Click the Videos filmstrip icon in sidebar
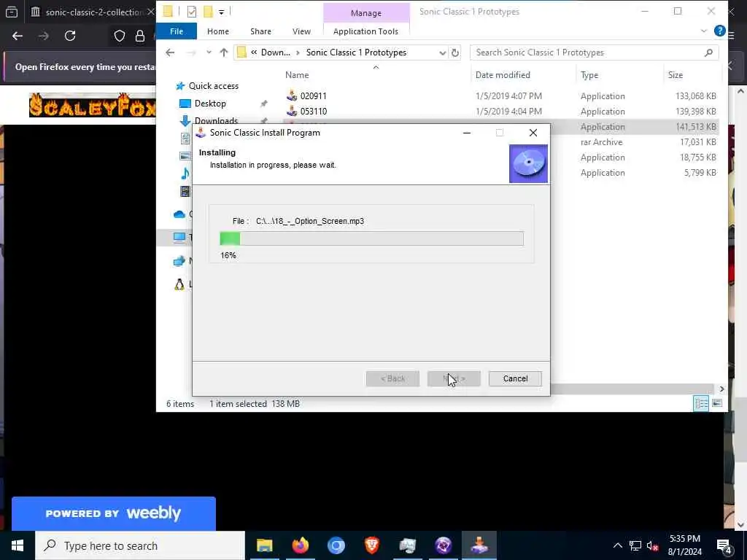The image size is (747, 560). coord(185,191)
